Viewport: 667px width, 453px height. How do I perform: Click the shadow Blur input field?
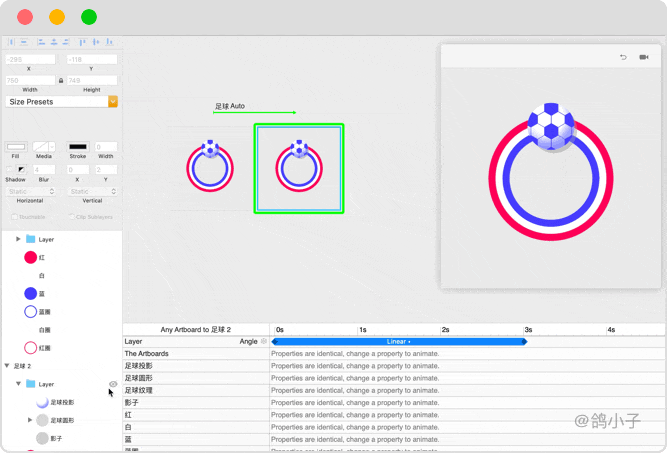(44, 169)
